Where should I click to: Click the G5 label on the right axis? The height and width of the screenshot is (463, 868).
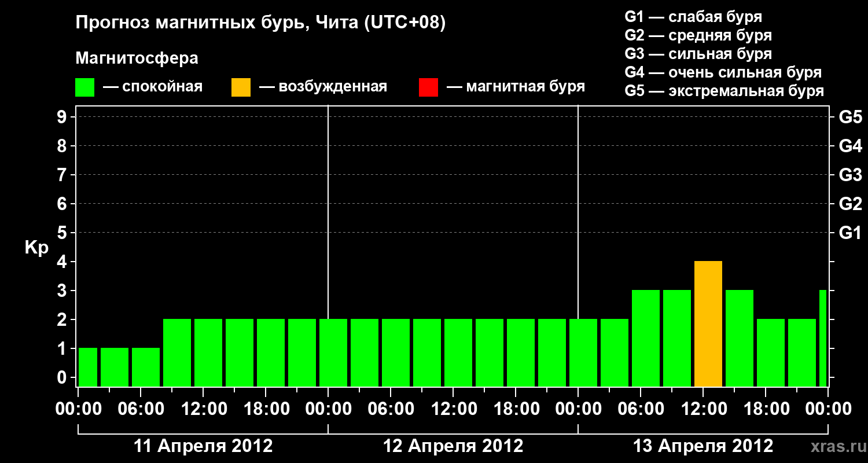tap(851, 117)
